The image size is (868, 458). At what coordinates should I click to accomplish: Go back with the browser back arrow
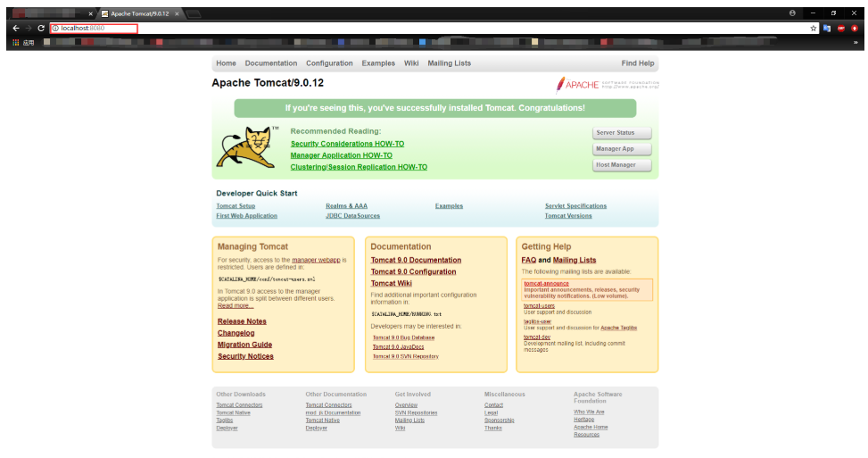tap(16, 29)
